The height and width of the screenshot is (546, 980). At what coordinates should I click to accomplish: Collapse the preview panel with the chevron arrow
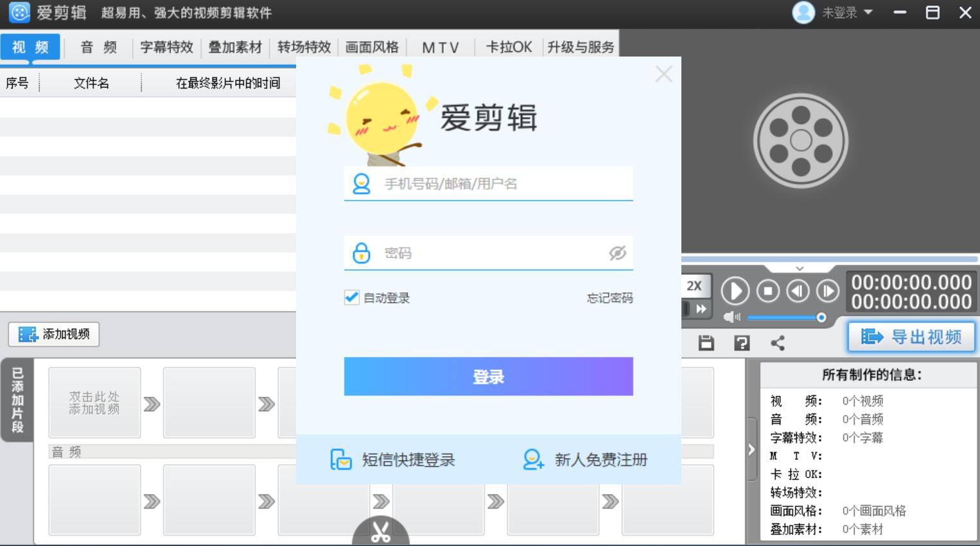(x=798, y=270)
